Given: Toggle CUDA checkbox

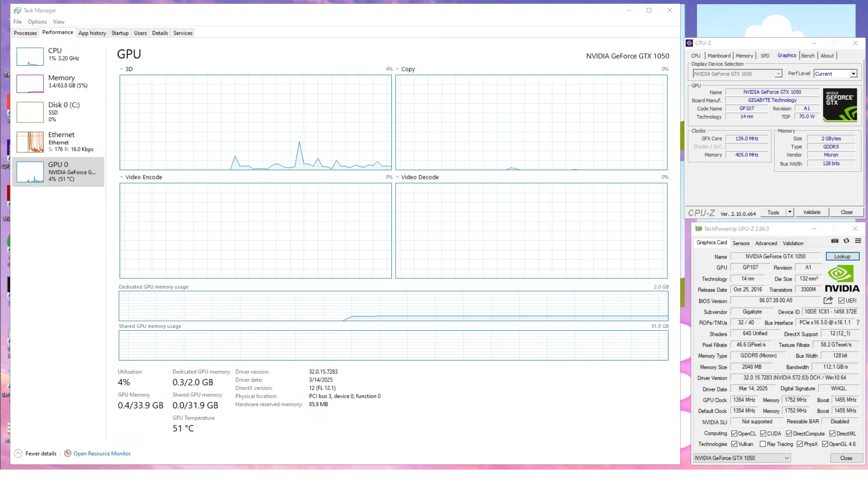Looking at the screenshot, I should [x=763, y=433].
